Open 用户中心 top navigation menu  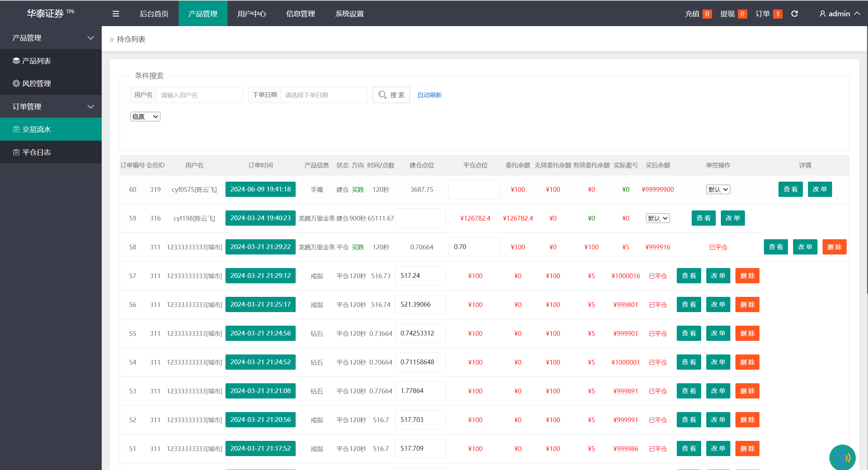[x=251, y=13]
